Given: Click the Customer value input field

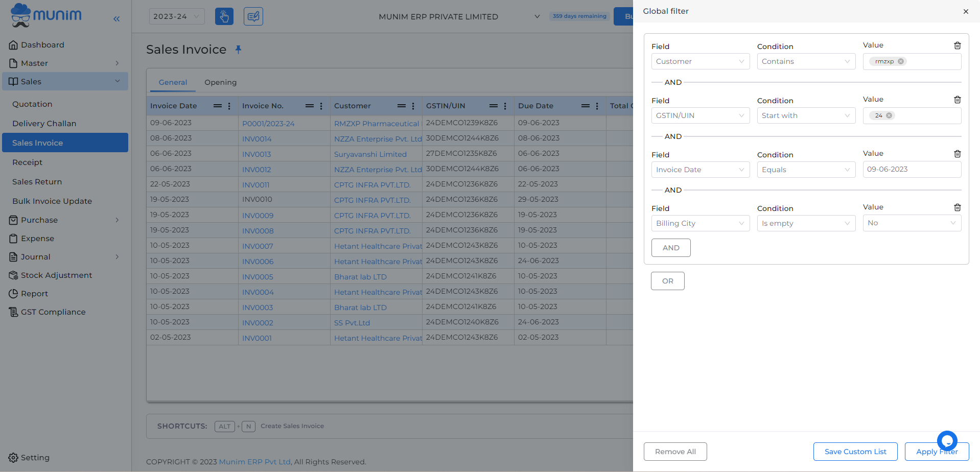Looking at the screenshot, I should pyautogui.click(x=912, y=61).
